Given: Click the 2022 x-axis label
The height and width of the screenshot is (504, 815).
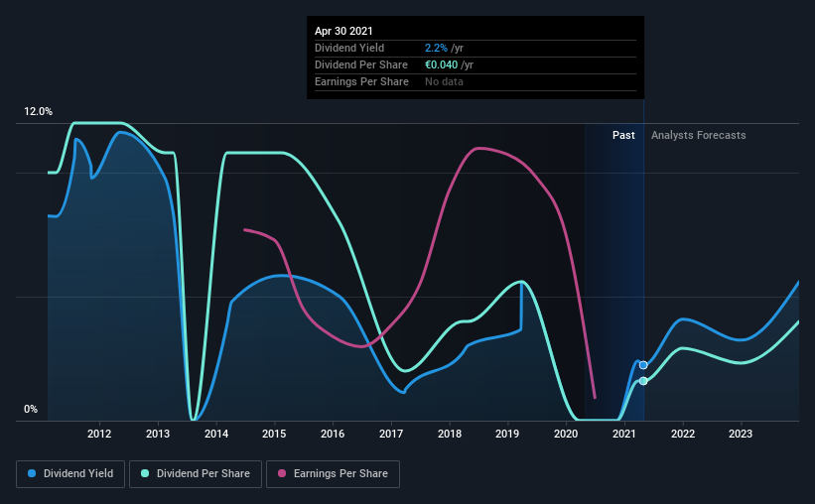Looking at the screenshot, I should 683,434.
